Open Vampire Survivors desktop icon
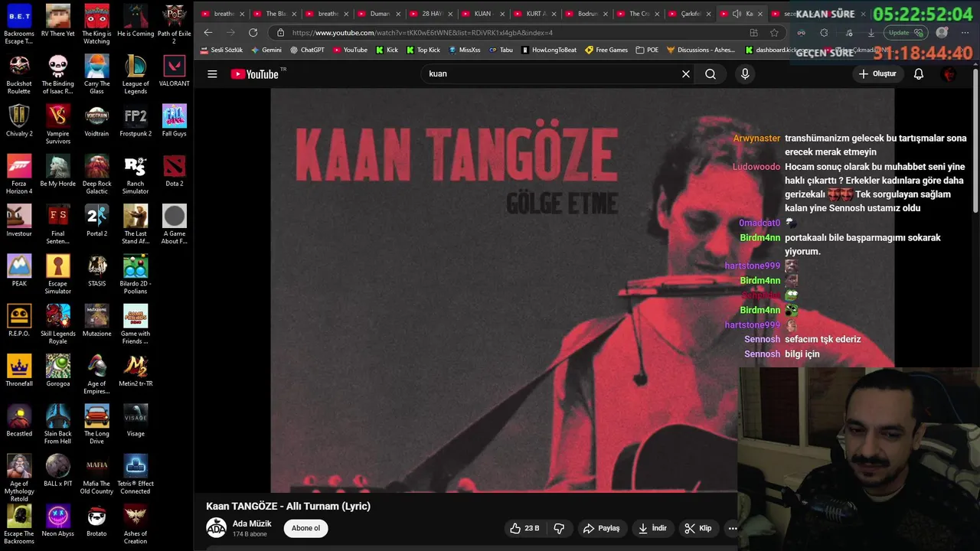 [58, 124]
